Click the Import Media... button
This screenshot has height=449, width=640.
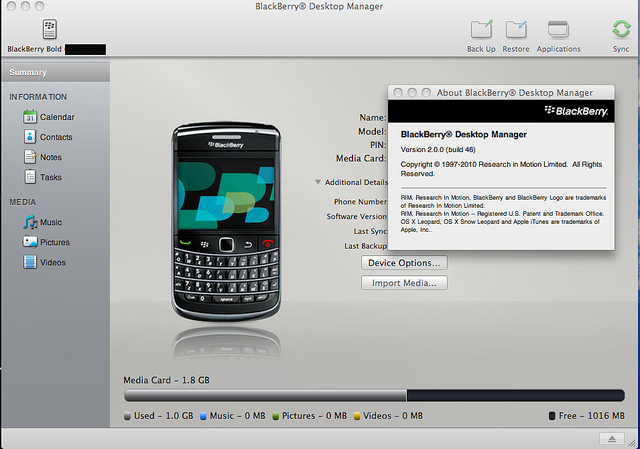pos(404,283)
